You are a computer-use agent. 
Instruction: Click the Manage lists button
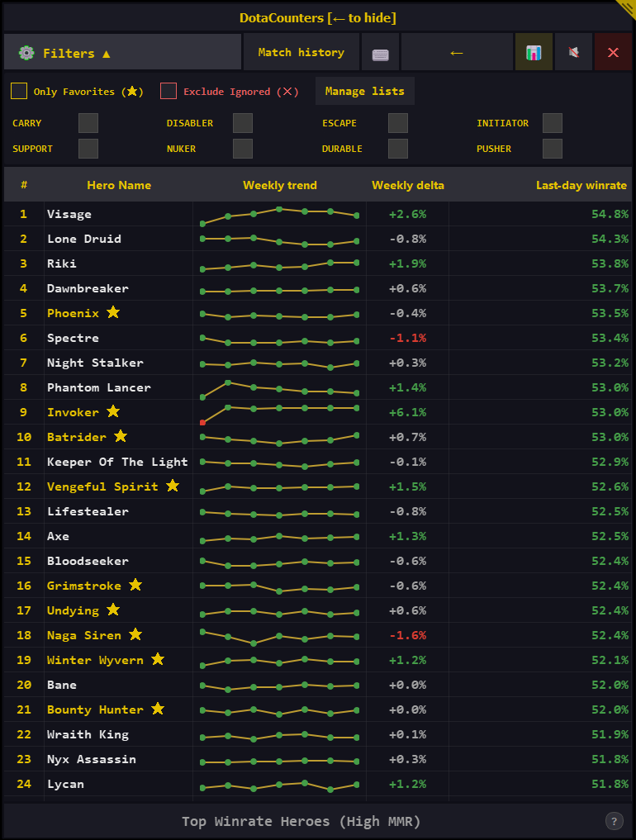(364, 92)
